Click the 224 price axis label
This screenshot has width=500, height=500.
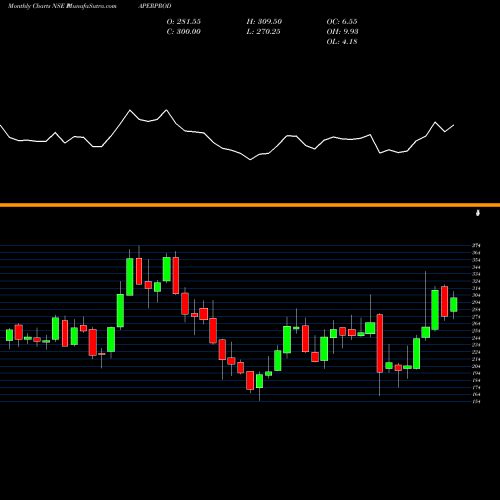coord(476,352)
